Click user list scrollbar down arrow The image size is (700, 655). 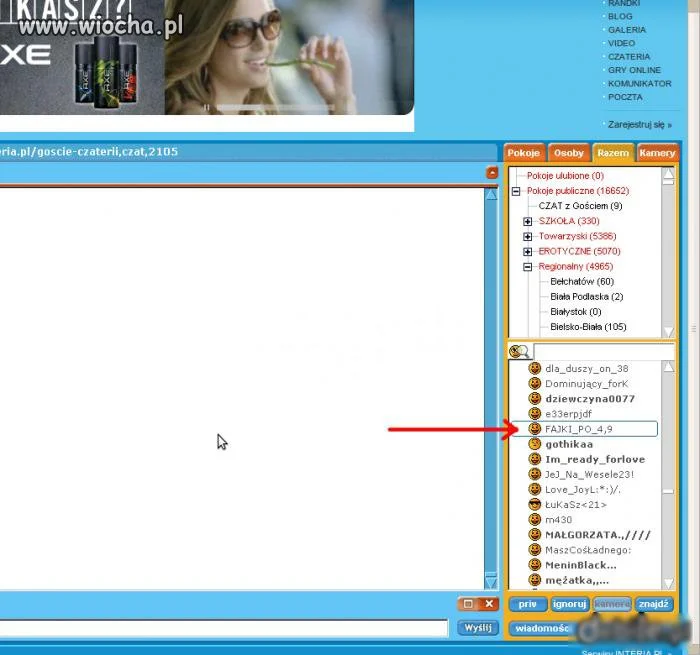(x=668, y=583)
